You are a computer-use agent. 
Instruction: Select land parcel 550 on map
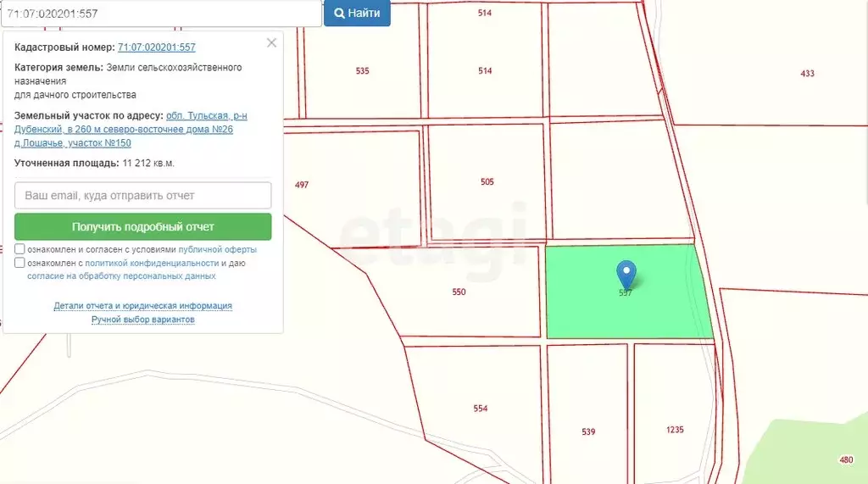[x=459, y=292]
